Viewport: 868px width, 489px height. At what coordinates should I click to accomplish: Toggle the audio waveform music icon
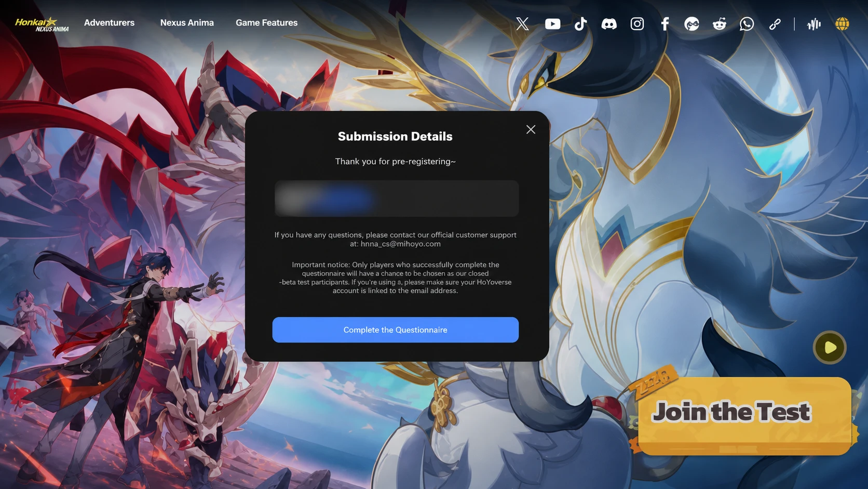(813, 24)
